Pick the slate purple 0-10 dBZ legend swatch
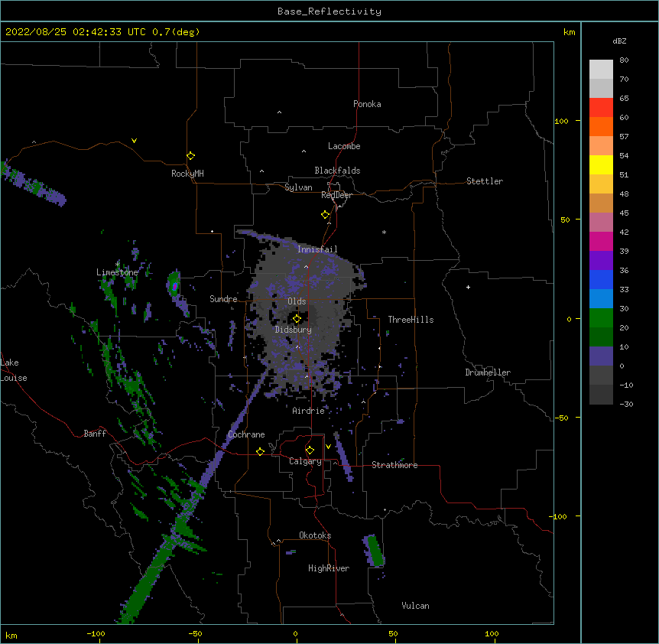 click(x=601, y=356)
